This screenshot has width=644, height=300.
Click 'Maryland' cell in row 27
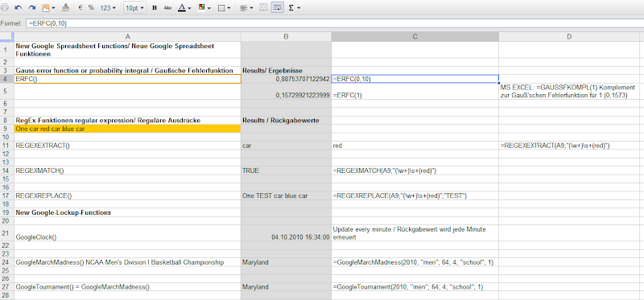point(286,287)
